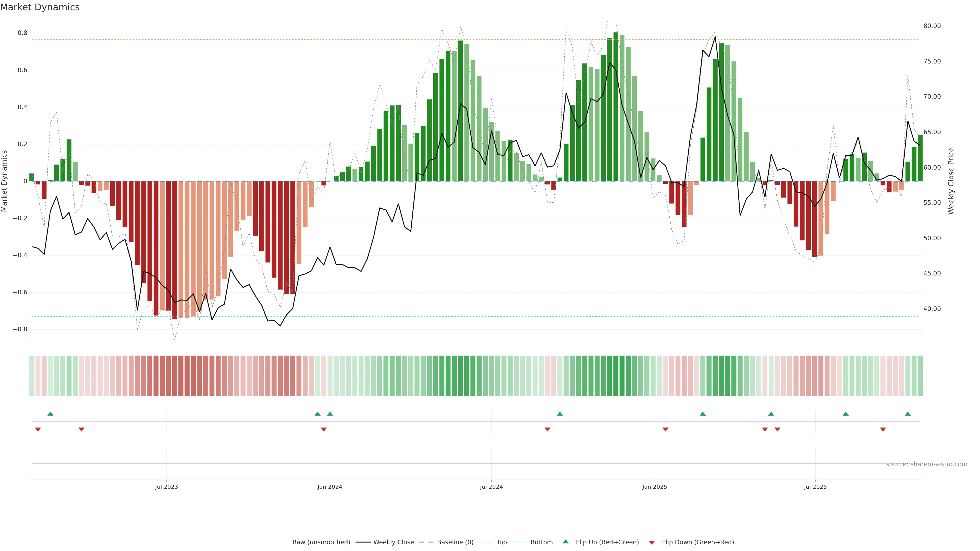980x551 pixels.
Task: Click the Jan 2025 axis label
Action: point(654,487)
